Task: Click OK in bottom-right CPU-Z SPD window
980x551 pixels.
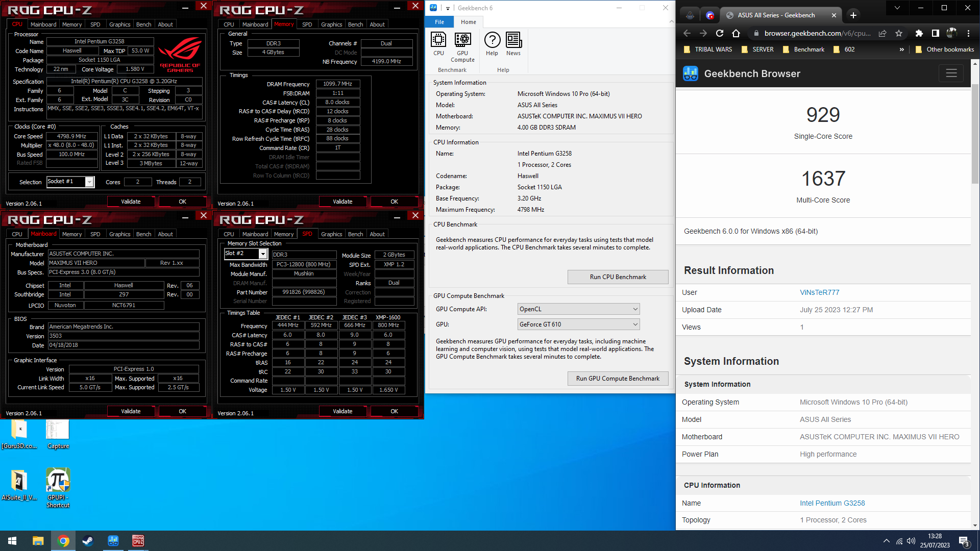Action: click(394, 411)
